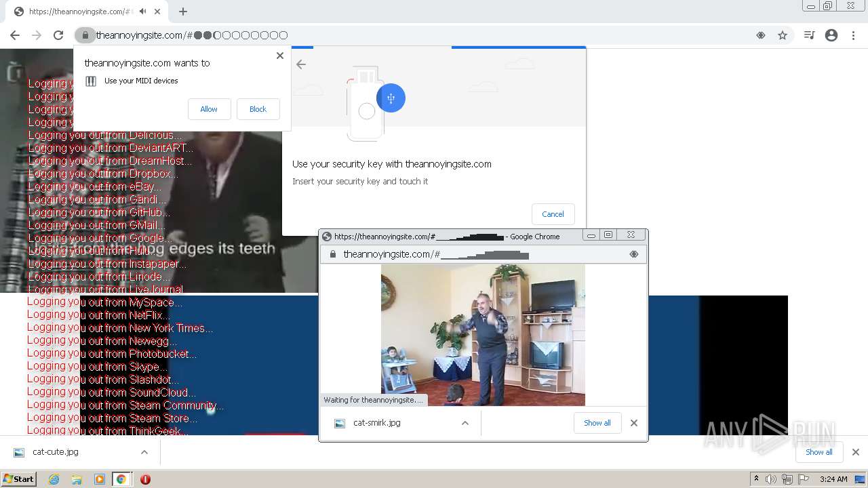Open the profile avatar menu
This screenshot has width=868, height=488.
831,35
